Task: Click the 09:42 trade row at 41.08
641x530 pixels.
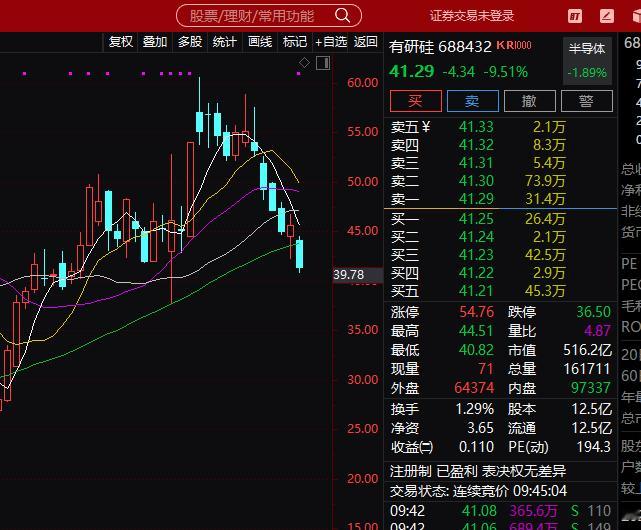Action: (500, 511)
